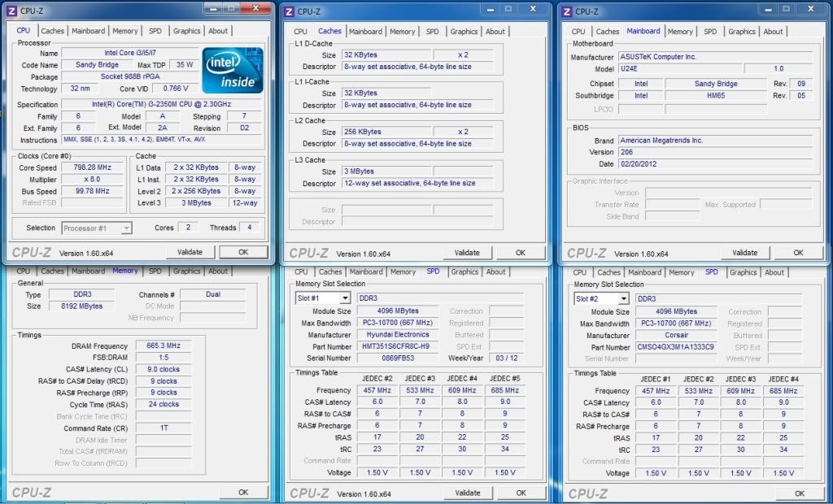Click Validate in the Slot #1 SPD window

(468, 493)
